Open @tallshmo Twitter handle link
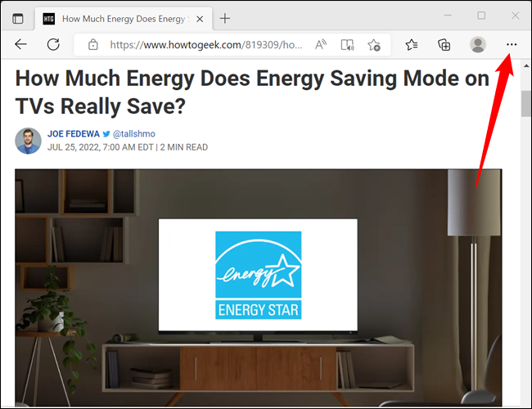532x409 pixels. pyautogui.click(x=133, y=134)
